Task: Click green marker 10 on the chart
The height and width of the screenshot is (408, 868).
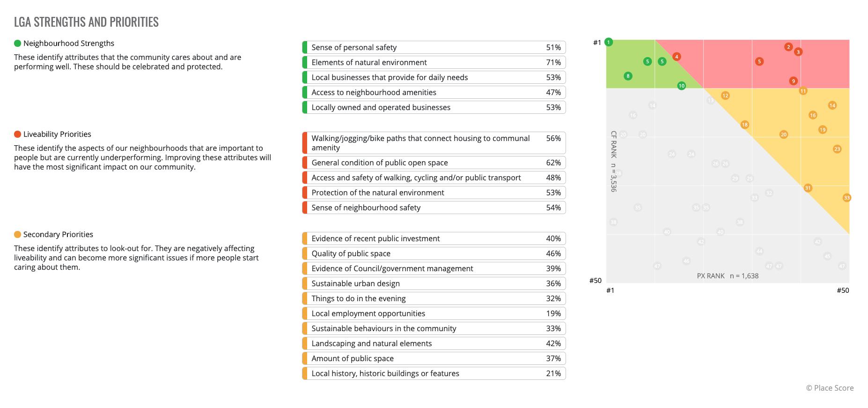Action: point(681,86)
